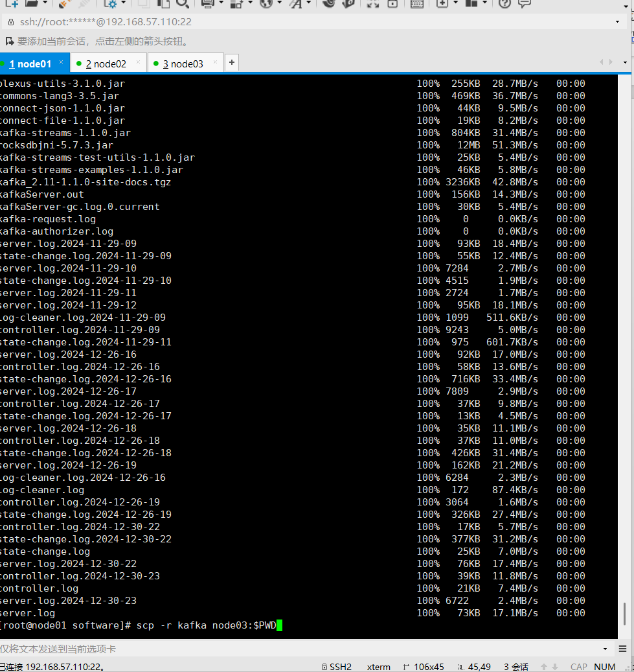Click the font settings A icon
Image resolution: width=634 pixels, height=672 pixels.
[295, 3]
